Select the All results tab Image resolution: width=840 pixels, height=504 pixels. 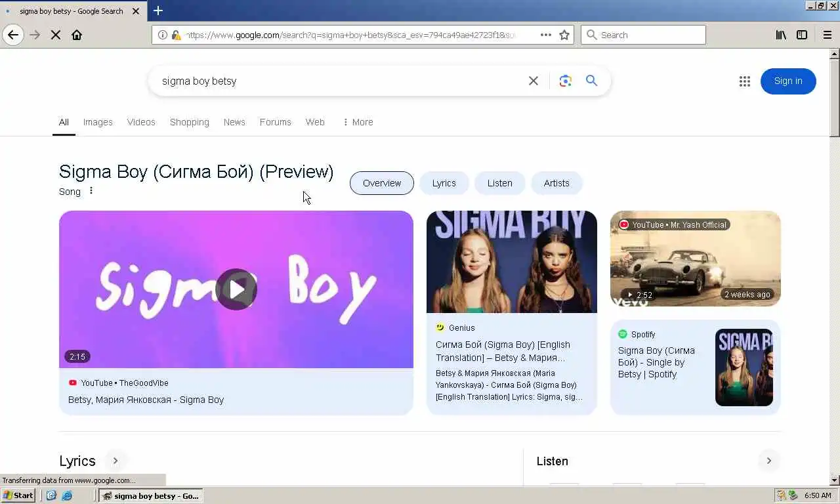tap(64, 122)
